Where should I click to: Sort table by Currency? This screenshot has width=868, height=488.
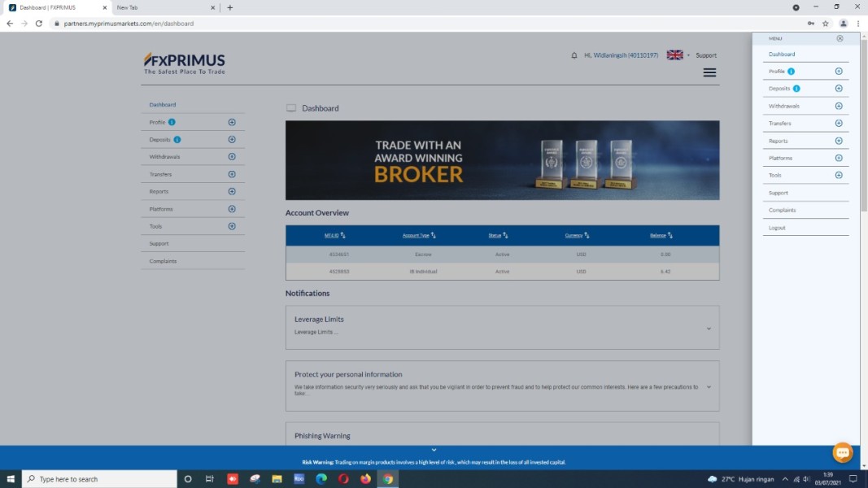point(577,235)
